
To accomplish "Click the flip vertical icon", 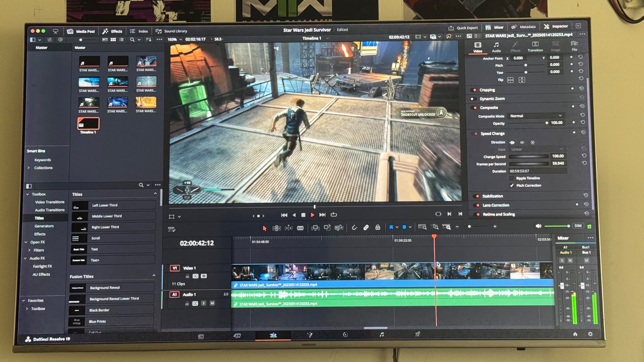I will [522, 80].
